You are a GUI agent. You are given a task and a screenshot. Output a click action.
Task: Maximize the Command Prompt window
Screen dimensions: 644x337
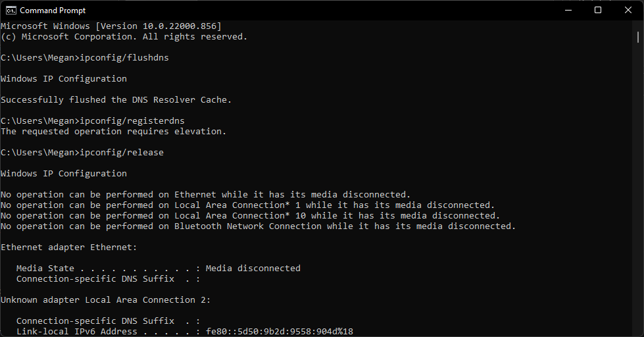coord(598,11)
